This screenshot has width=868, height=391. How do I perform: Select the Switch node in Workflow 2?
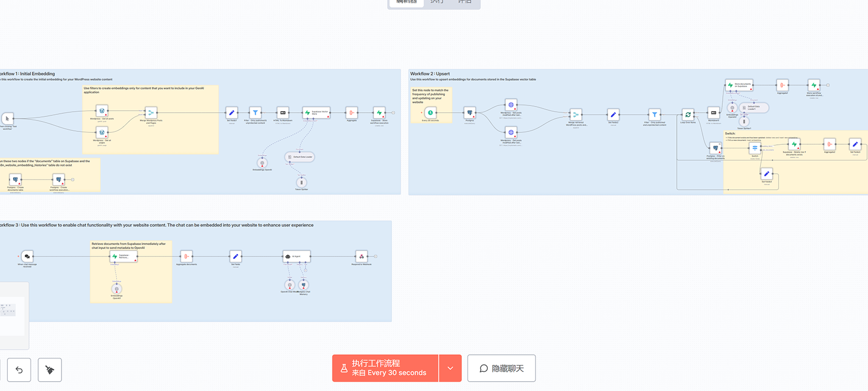(755, 148)
